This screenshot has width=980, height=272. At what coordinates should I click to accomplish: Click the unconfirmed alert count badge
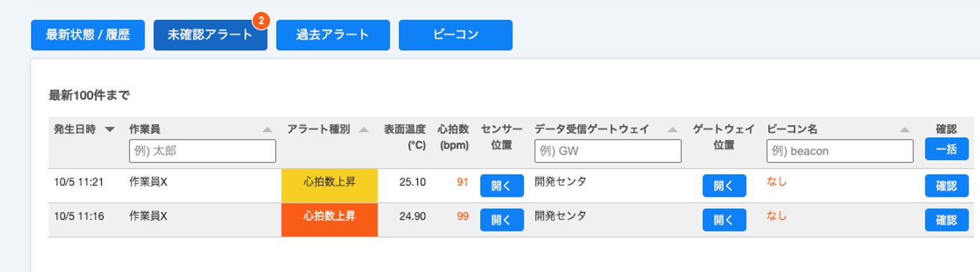pyautogui.click(x=261, y=21)
